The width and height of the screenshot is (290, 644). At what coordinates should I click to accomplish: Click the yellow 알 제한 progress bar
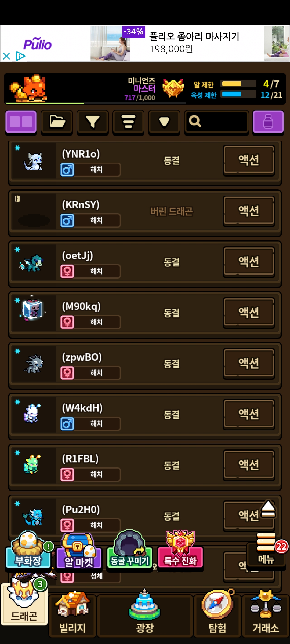point(238,84)
